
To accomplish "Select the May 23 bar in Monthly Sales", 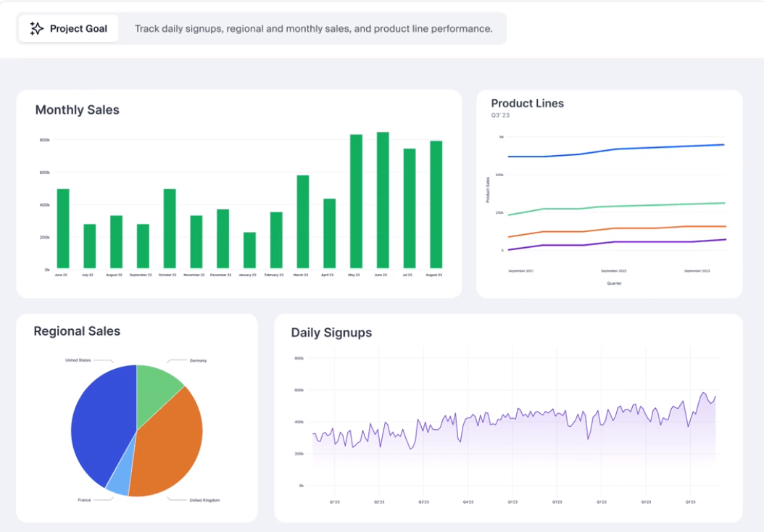I will pos(356,201).
